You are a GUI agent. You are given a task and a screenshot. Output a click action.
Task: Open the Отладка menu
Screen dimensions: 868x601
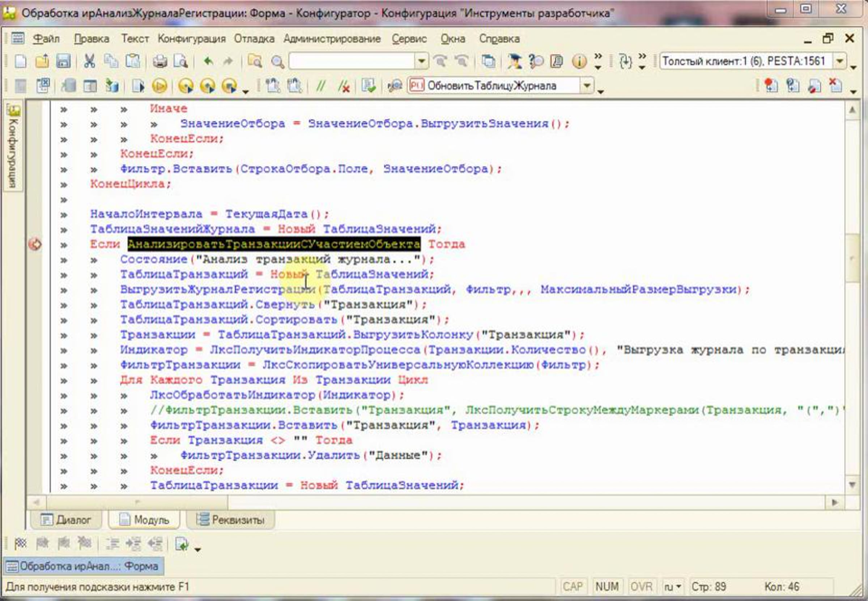[254, 39]
